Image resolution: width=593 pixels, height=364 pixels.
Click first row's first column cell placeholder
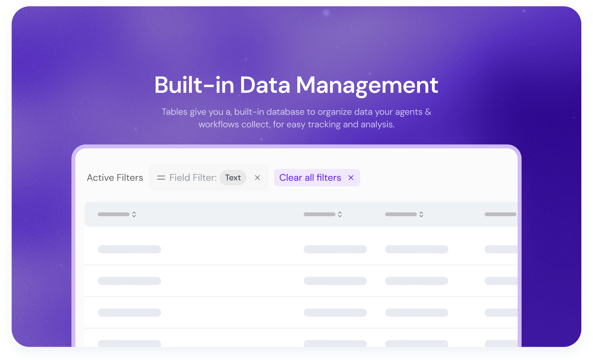pos(129,249)
